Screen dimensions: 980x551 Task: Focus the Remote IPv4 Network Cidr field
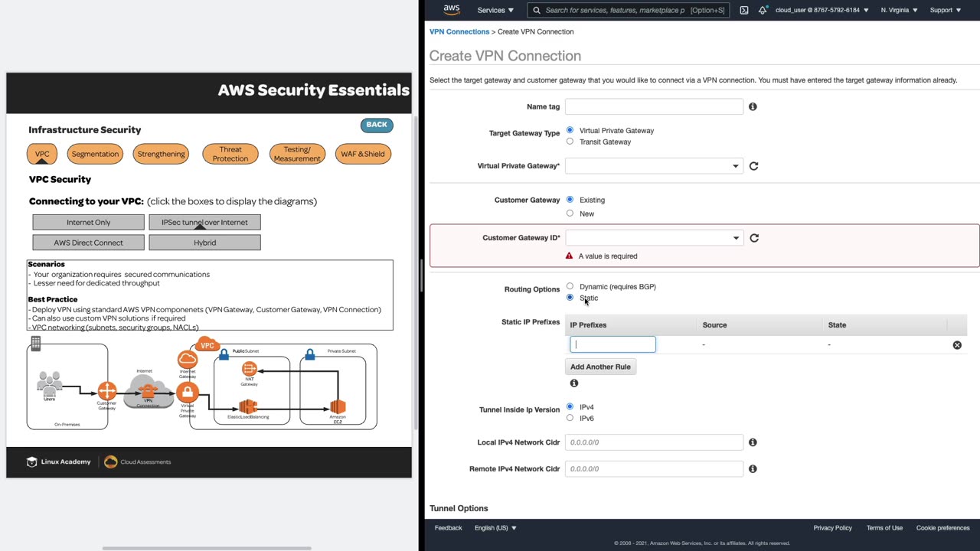pos(654,469)
